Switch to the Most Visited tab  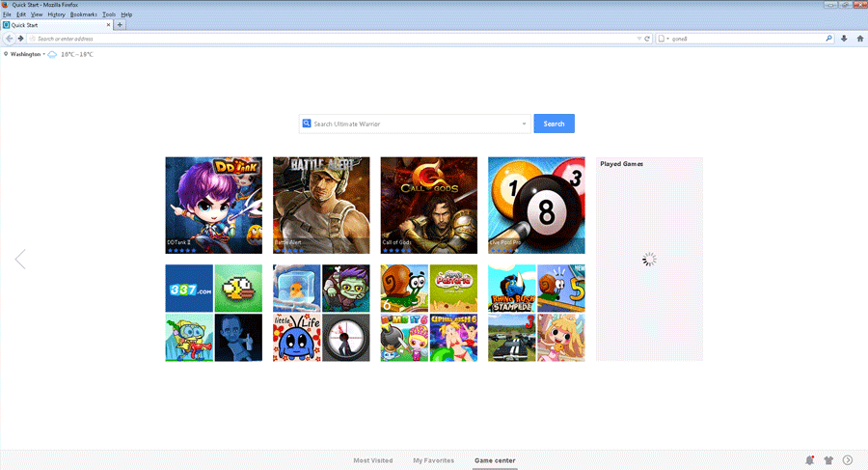pyautogui.click(x=372, y=460)
